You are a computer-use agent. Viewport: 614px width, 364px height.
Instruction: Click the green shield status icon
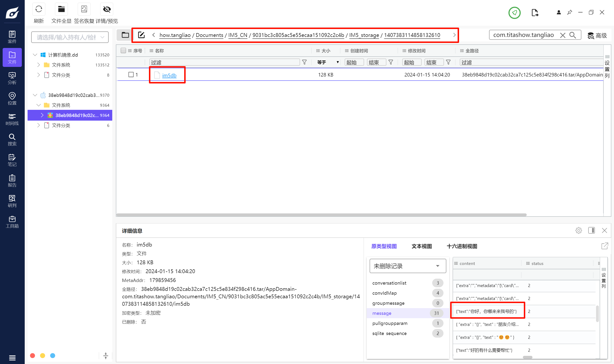514,12
